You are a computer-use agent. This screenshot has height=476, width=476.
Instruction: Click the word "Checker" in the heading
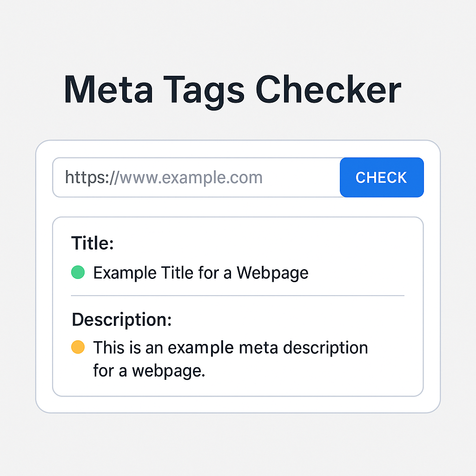(x=328, y=89)
